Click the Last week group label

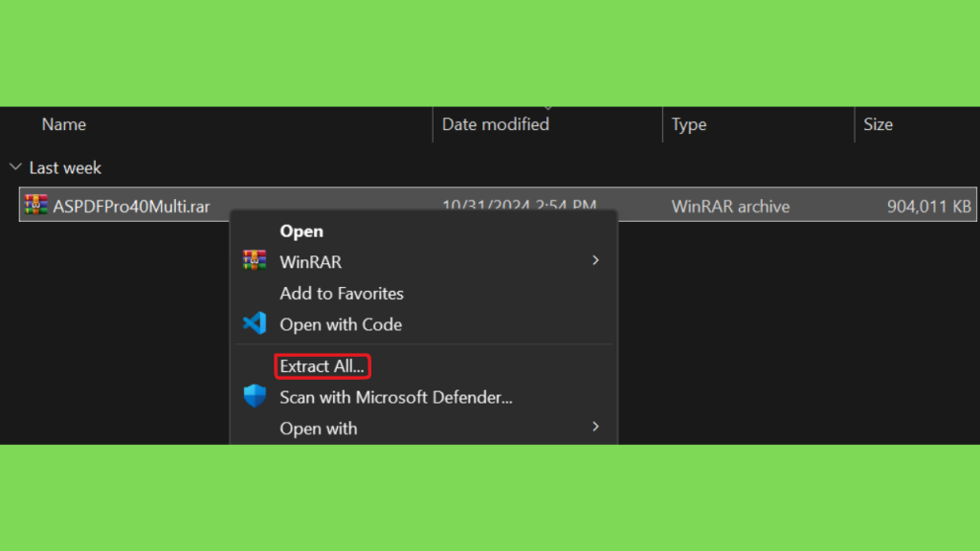[x=65, y=167]
